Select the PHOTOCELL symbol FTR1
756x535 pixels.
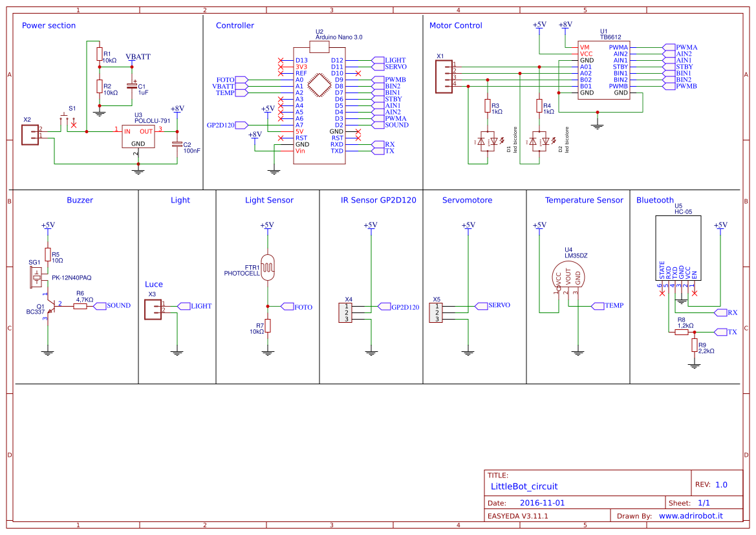267,267
